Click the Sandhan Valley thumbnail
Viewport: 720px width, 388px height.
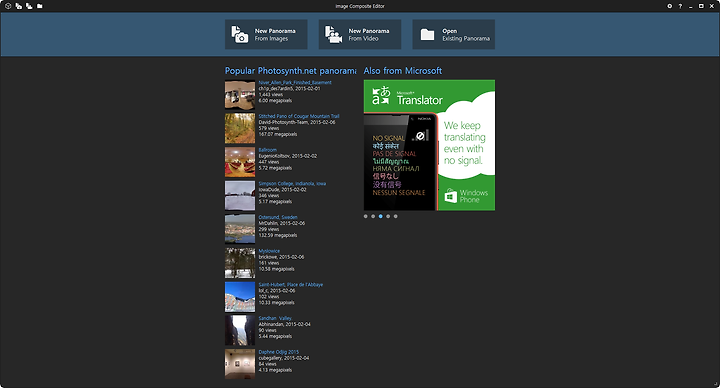(240, 330)
